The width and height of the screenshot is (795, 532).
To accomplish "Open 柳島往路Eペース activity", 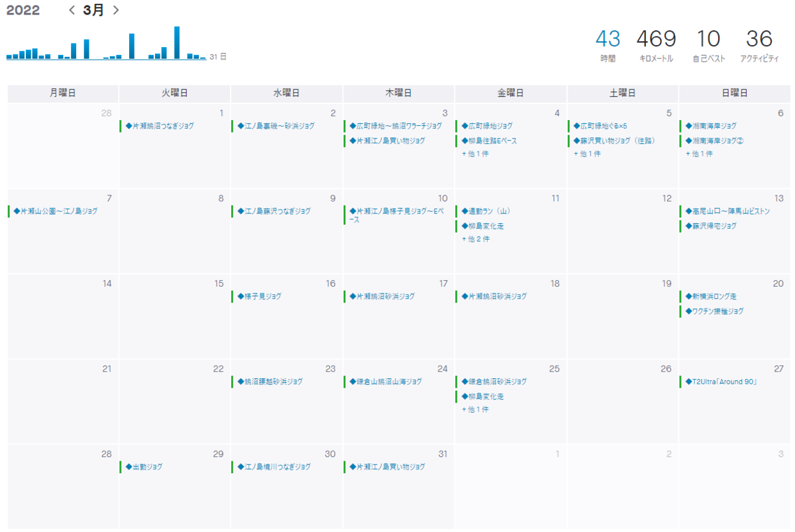I will pyautogui.click(x=489, y=141).
